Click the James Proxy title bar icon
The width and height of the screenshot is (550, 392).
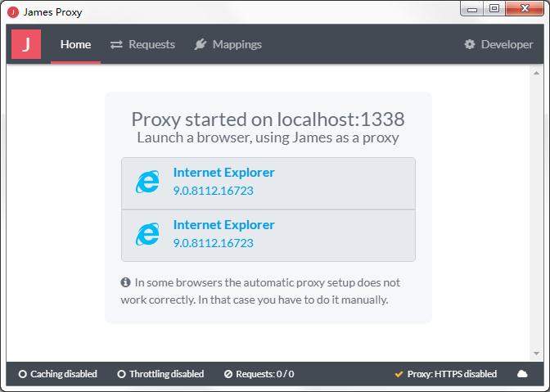point(12,12)
